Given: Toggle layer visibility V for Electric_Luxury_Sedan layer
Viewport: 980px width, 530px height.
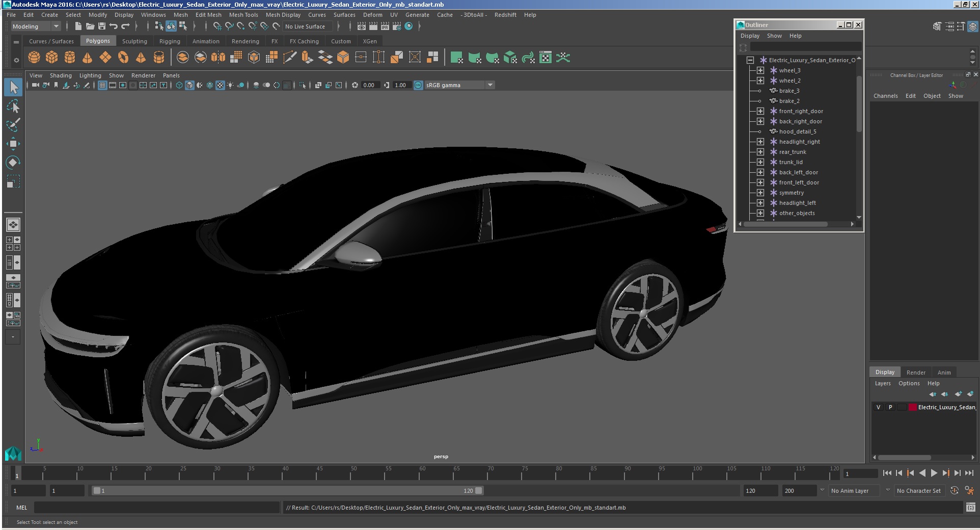Looking at the screenshot, I should 878,407.
